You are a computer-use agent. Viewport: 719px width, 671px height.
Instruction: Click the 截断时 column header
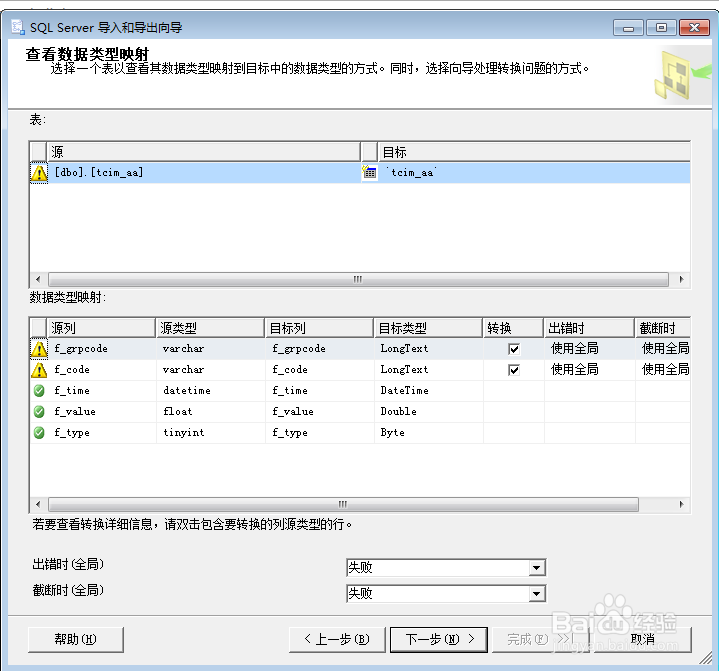tap(663, 328)
